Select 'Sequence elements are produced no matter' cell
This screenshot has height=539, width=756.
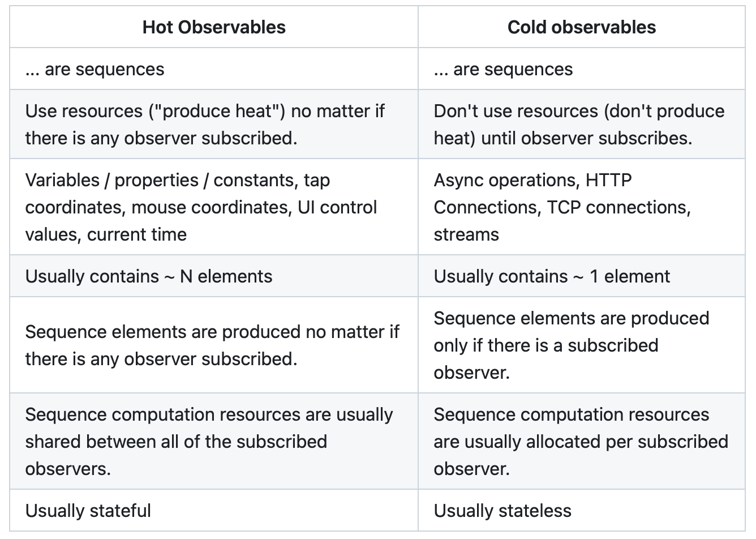(214, 345)
